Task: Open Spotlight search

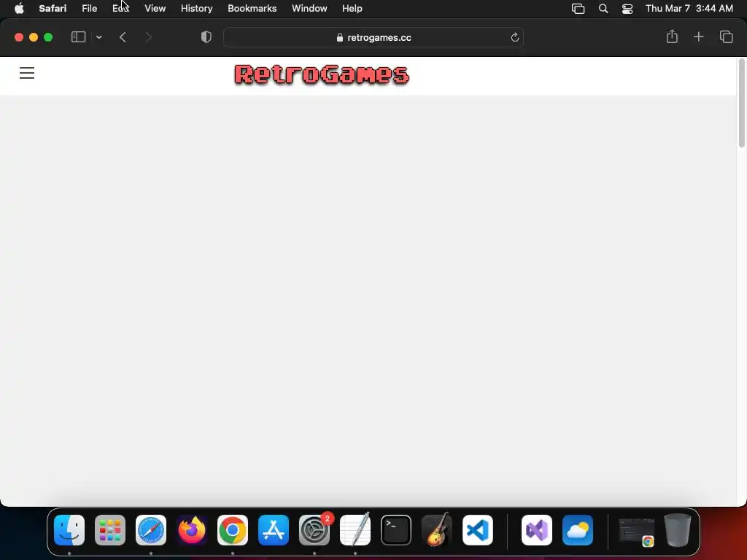Action: click(x=603, y=9)
